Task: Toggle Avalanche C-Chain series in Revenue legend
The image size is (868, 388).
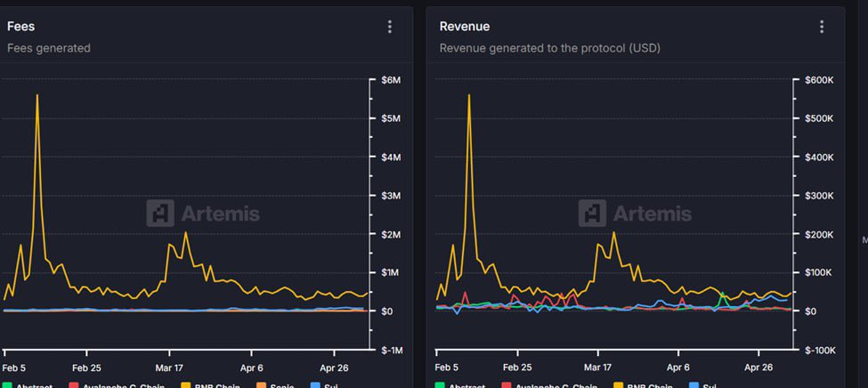Action: (549, 386)
